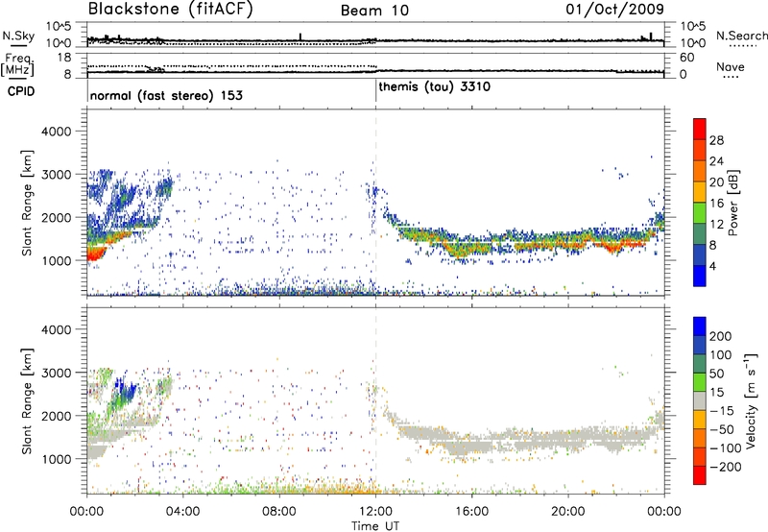768x532 pixels.
Task: Select the 16 label on Power colorbar
Action: (x=716, y=204)
